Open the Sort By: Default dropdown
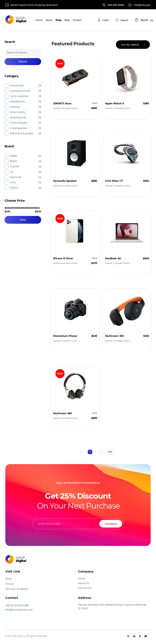This screenshot has width=156, height=644. point(133,45)
